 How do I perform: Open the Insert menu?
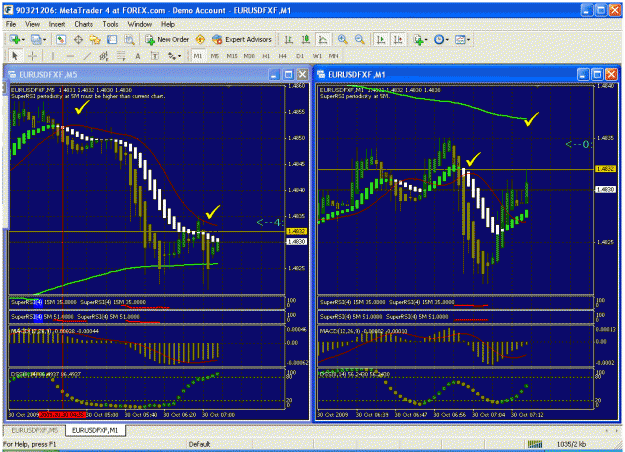(57, 24)
